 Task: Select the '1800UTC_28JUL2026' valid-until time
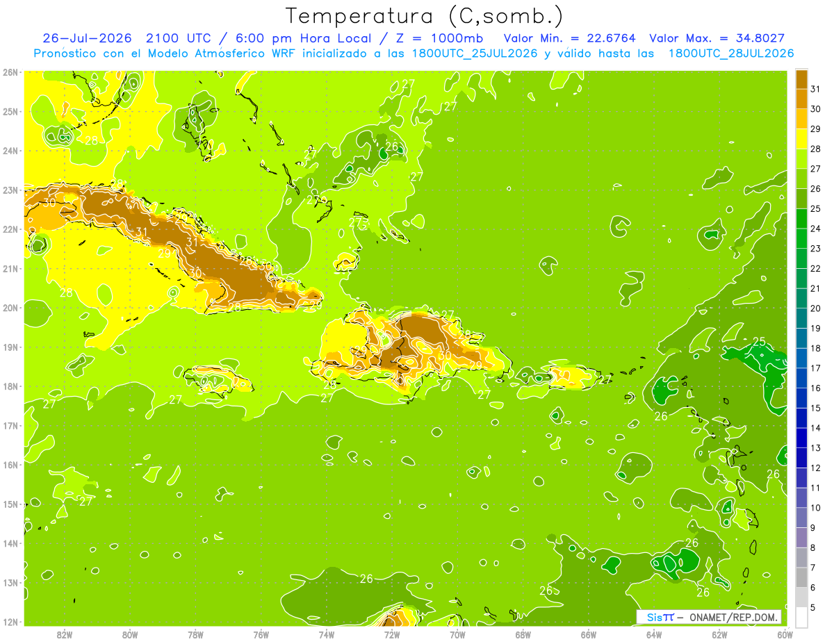click(x=731, y=53)
